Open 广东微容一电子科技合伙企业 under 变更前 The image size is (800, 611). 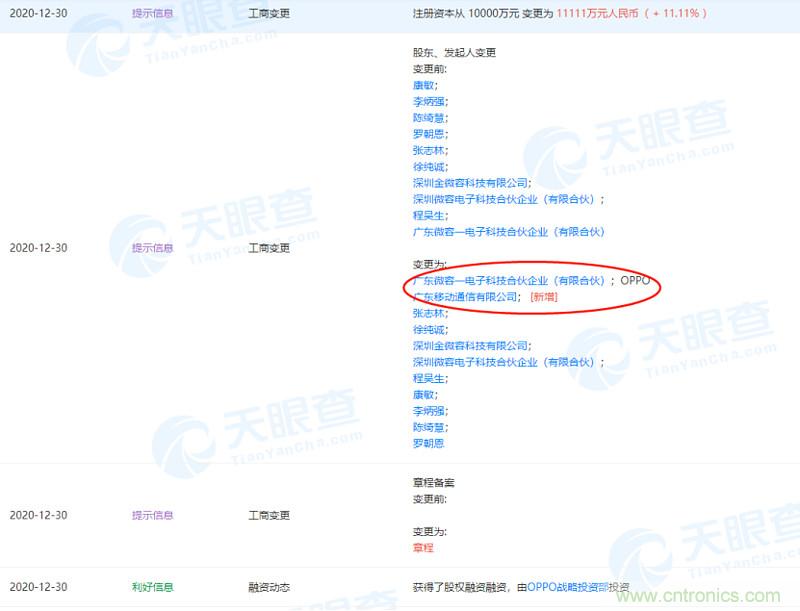click(509, 232)
